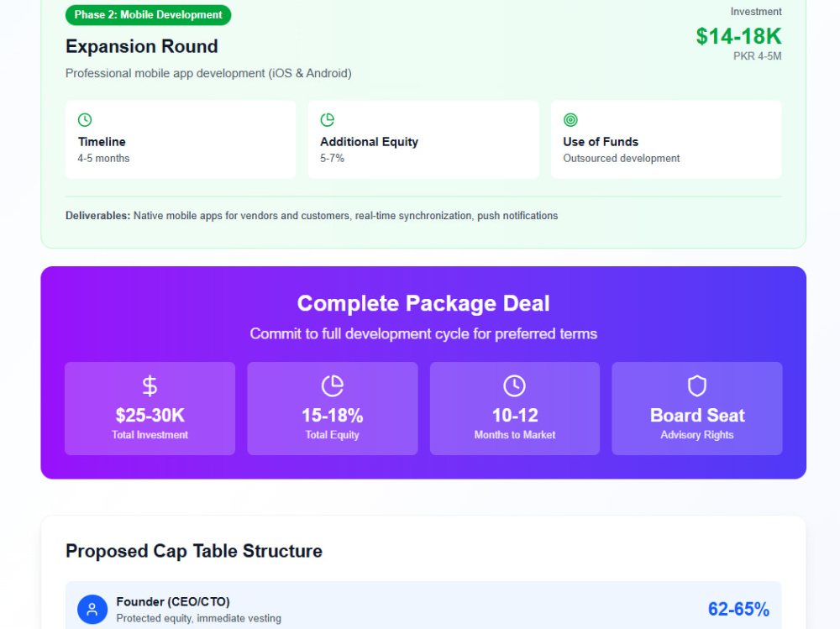840x629 pixels.
Task: Select the Phase 2: Mobile Development badge
Action: [x=149, y=15]
